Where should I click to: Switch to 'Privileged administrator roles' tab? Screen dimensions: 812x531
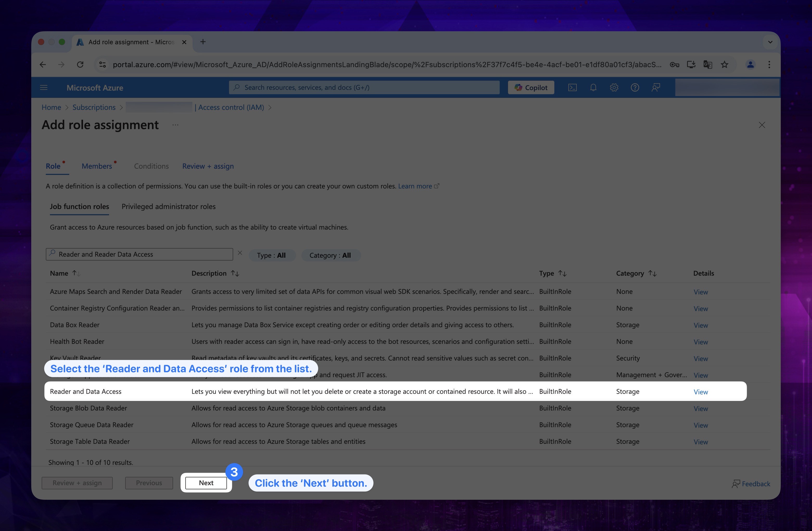168,206
